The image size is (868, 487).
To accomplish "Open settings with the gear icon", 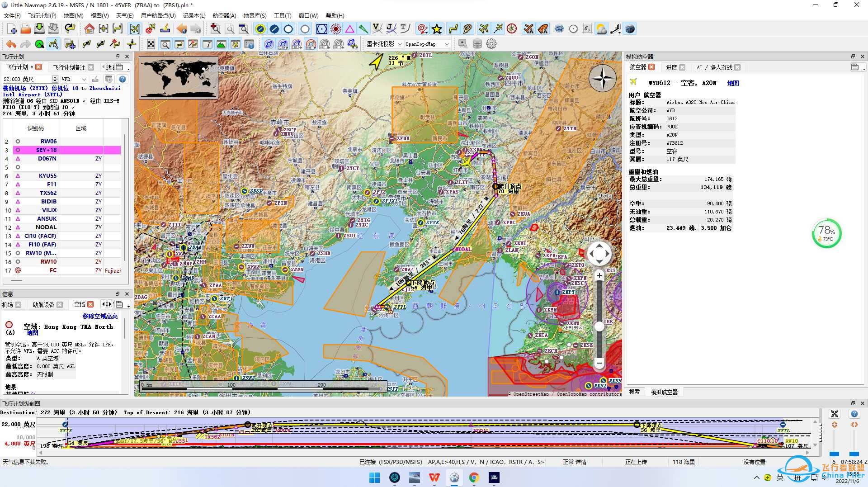I will tap(491, 44).
